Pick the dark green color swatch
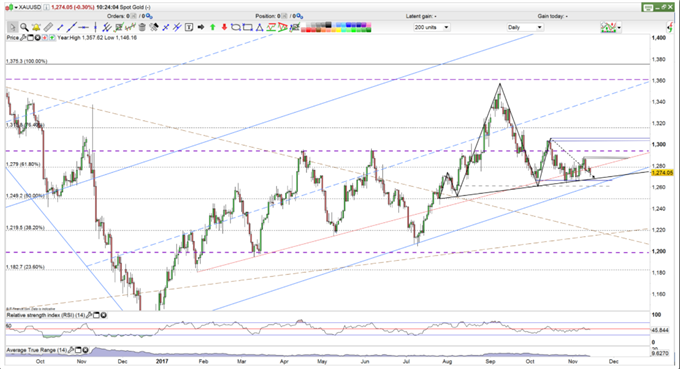The image size is (680, 369). 369,30
